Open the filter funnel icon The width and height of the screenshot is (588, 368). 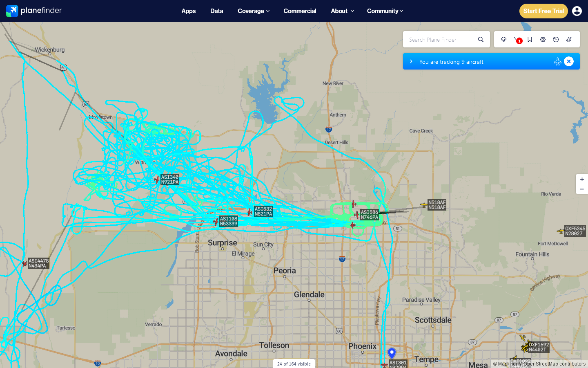pyautogui.click(x=517, y=40)
